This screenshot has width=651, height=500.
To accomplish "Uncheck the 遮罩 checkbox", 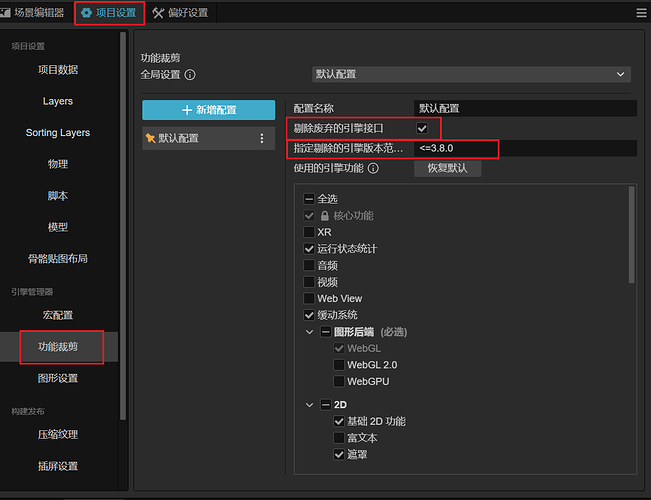I will 339,454.
